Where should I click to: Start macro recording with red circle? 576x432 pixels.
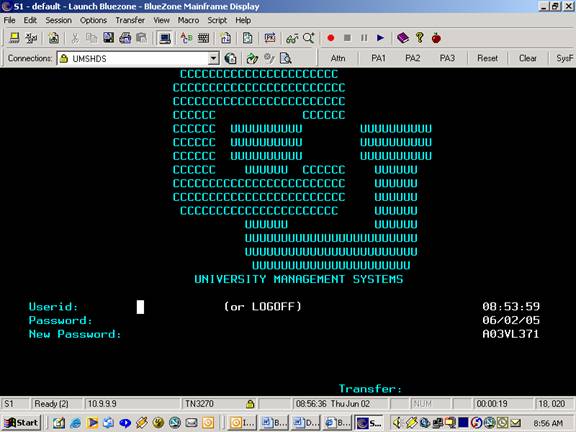click(331, 38)
